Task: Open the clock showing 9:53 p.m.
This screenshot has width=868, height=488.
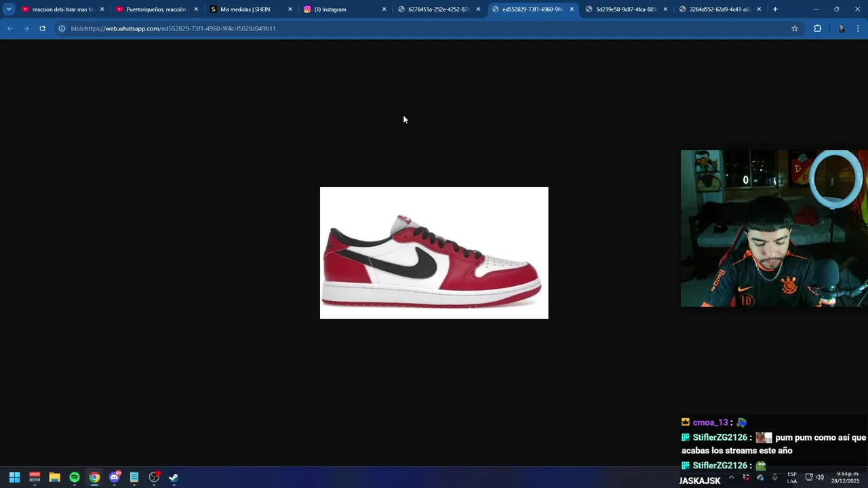Action: 847,477
